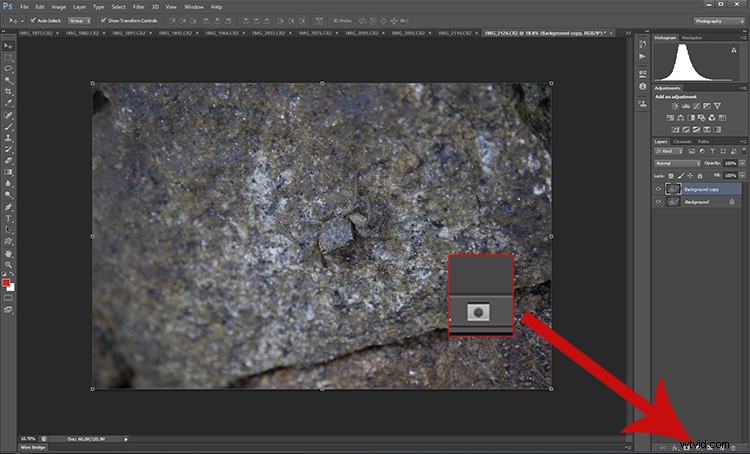Toggle lock transparent pixels
Image resolution: width=750 pixels, height=454 pixels.
click(671, 176)
